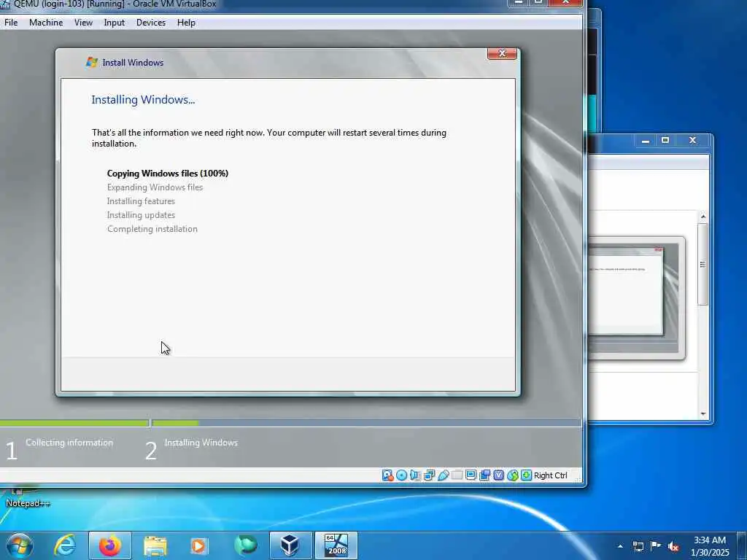This screenshot has height=560, width=747.
Task: Click 'Installing updates' step
Action: tap(141, 215)
